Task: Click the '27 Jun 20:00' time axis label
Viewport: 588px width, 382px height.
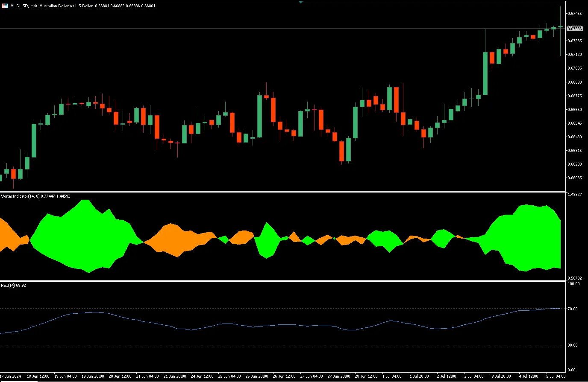Action: tap(339, 376)
